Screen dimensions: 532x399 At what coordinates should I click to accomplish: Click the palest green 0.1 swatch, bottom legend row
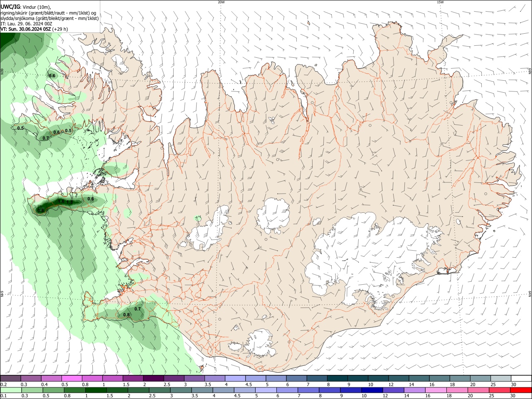pyautogui.click(x=10, y=390)
